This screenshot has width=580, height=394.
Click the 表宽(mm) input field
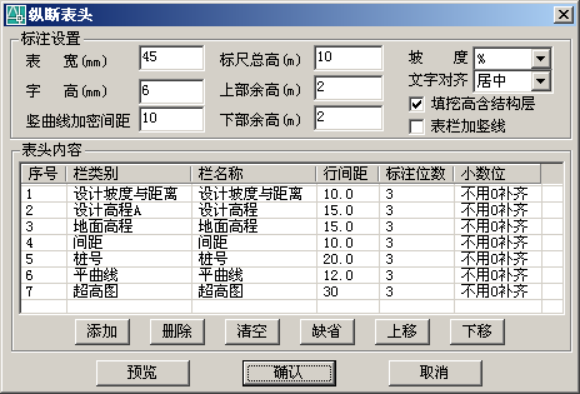point(172,58)
